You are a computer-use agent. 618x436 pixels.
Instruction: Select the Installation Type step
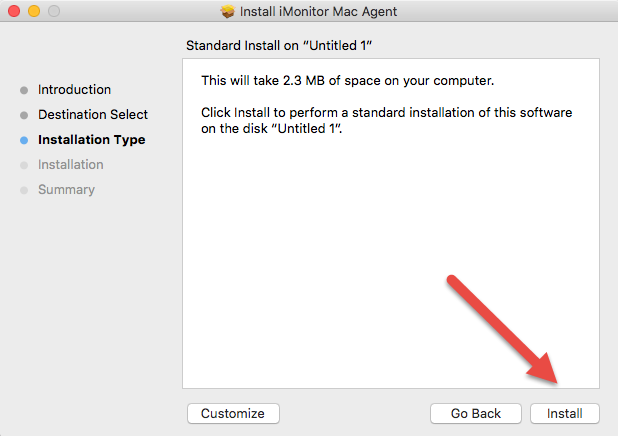(91, 140)
